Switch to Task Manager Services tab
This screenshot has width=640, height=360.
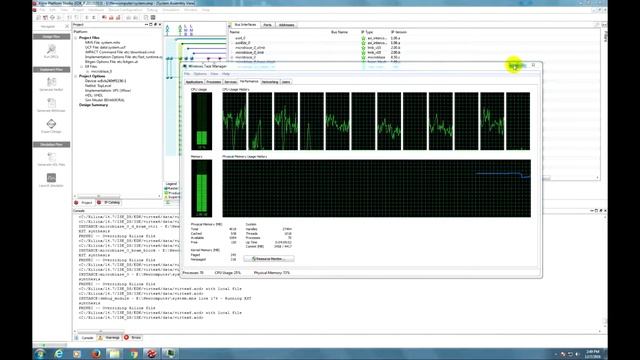pyautogui.click(x=231, y=82)
